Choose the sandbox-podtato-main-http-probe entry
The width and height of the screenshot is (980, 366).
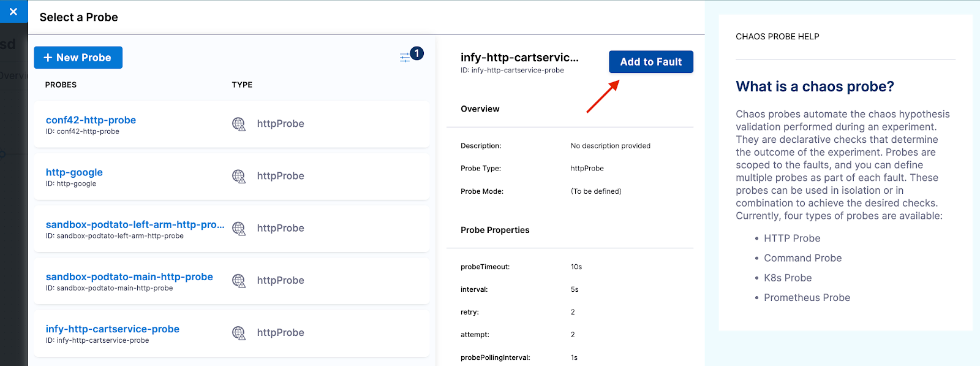pos(129,276)
